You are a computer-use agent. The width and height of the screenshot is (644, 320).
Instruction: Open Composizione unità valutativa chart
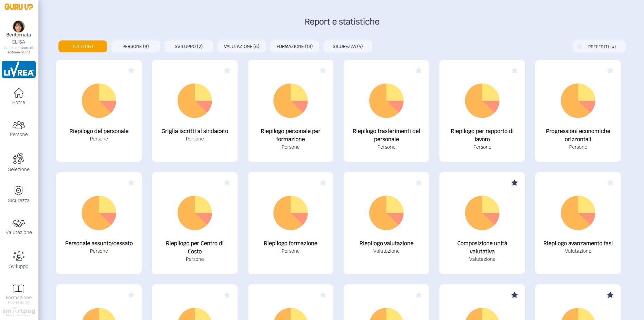point(482,213)
